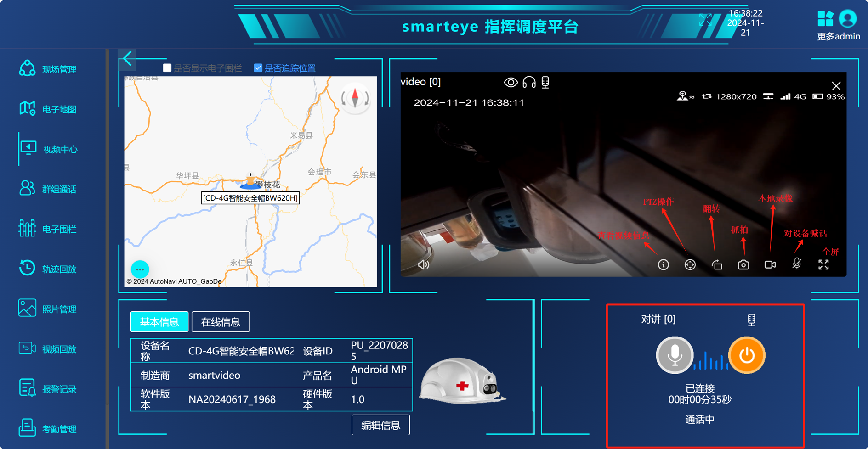Take a snapshot with camera icon

click(x=743, y=265)
